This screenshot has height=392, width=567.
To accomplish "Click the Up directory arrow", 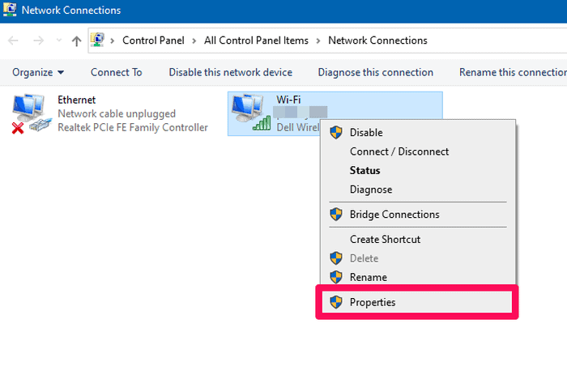I will click(76, 40).
